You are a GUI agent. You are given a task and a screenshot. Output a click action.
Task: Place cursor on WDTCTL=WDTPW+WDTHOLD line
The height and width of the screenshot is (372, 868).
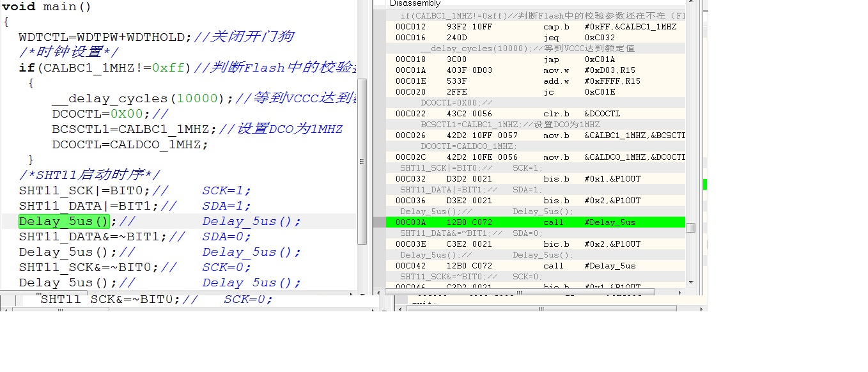(157, 37)
